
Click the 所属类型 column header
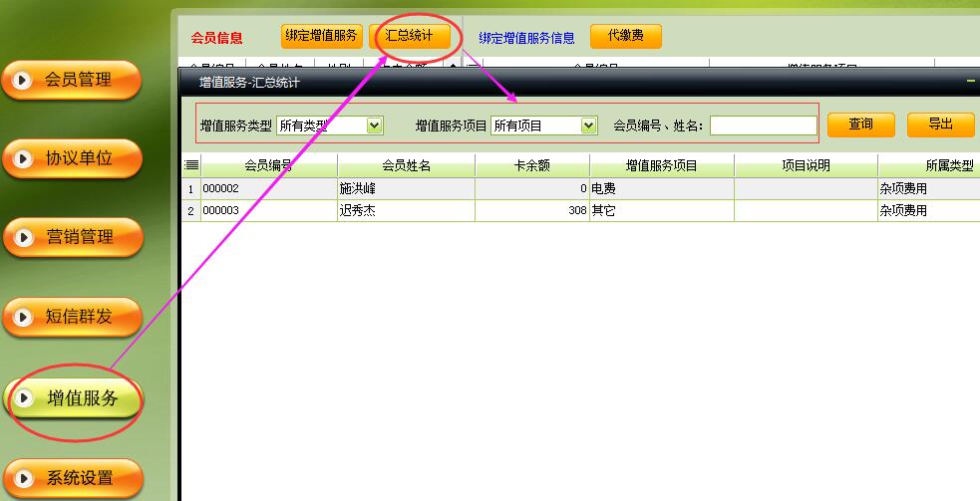[x=929, y=165]
